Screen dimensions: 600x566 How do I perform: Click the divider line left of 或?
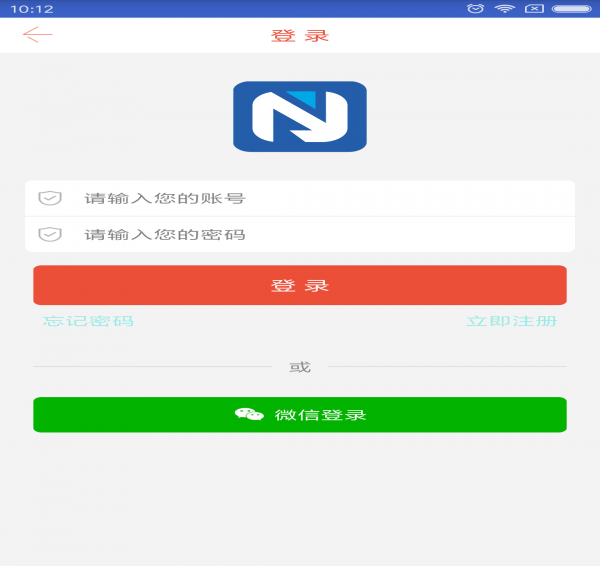click(152, 366)
